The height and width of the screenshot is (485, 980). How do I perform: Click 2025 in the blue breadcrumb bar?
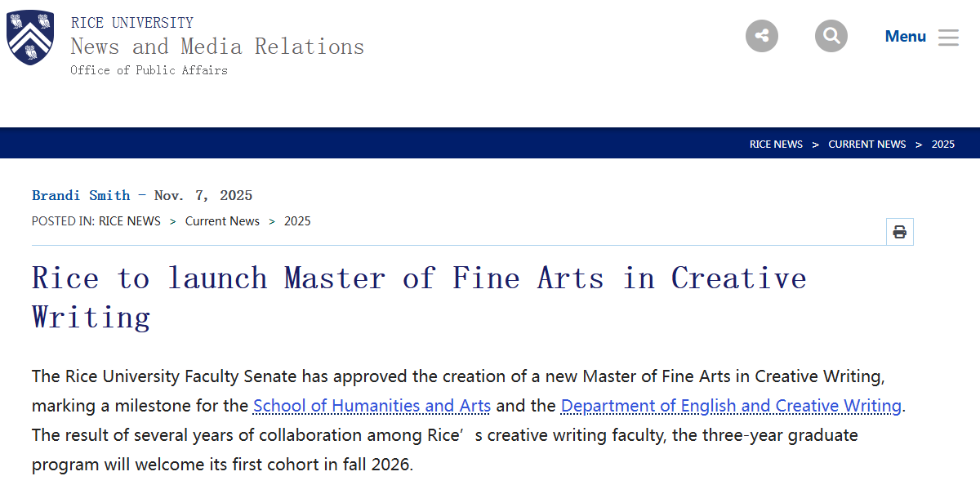[x=943, y=145]
